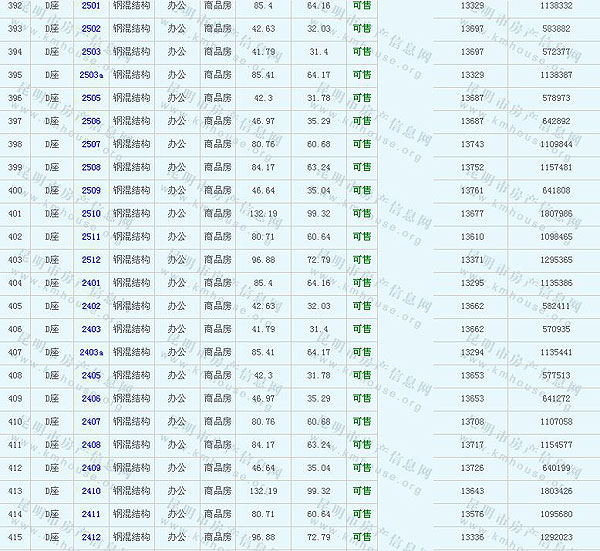Click room 2511 link
600x551 pixels.
[x=91, y=237]
